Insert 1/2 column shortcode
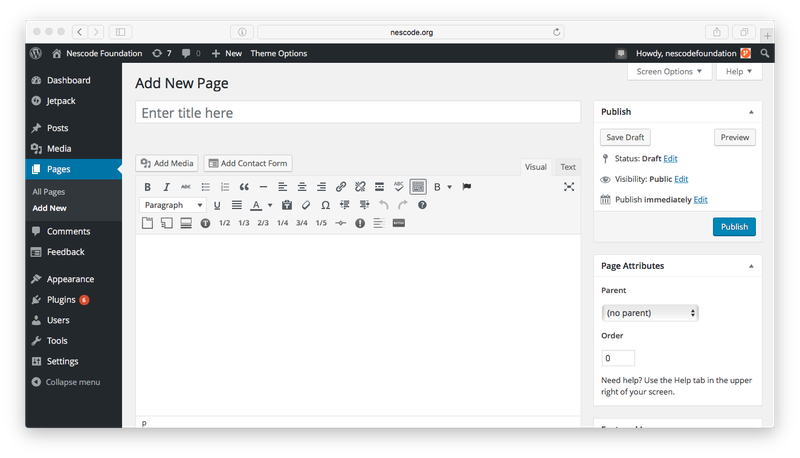 (224, 223)
